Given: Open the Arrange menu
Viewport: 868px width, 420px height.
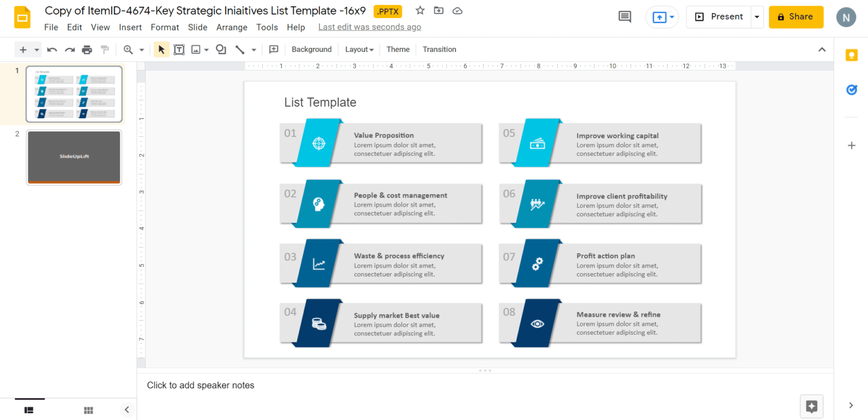Looking at the screenshot, I should 232,27.
